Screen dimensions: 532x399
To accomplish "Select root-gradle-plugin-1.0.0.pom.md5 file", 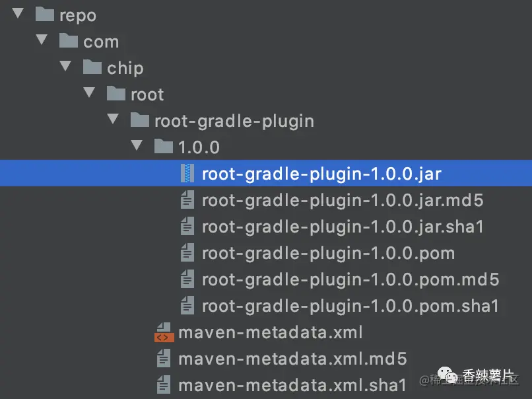I will [x=350, y=279].
